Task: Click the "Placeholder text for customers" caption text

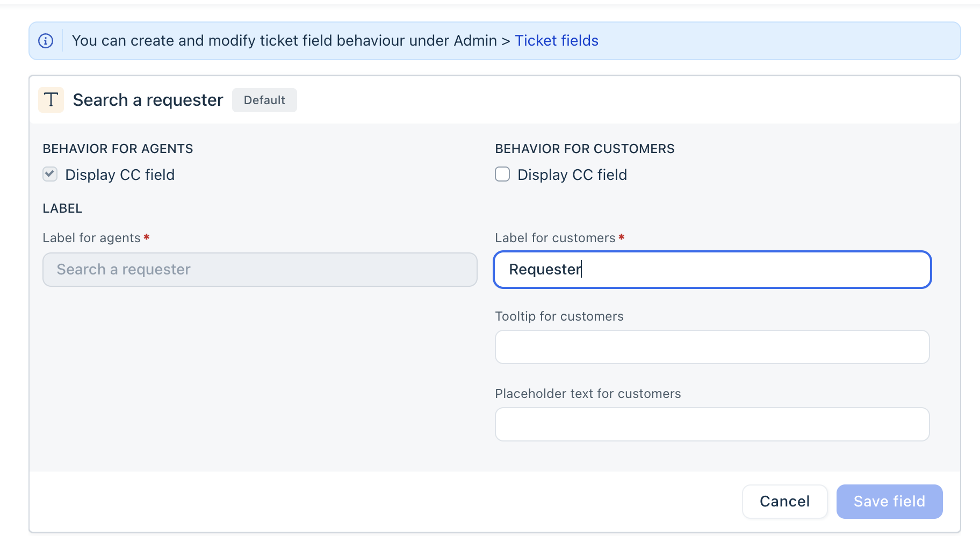Action: [588, 394]
